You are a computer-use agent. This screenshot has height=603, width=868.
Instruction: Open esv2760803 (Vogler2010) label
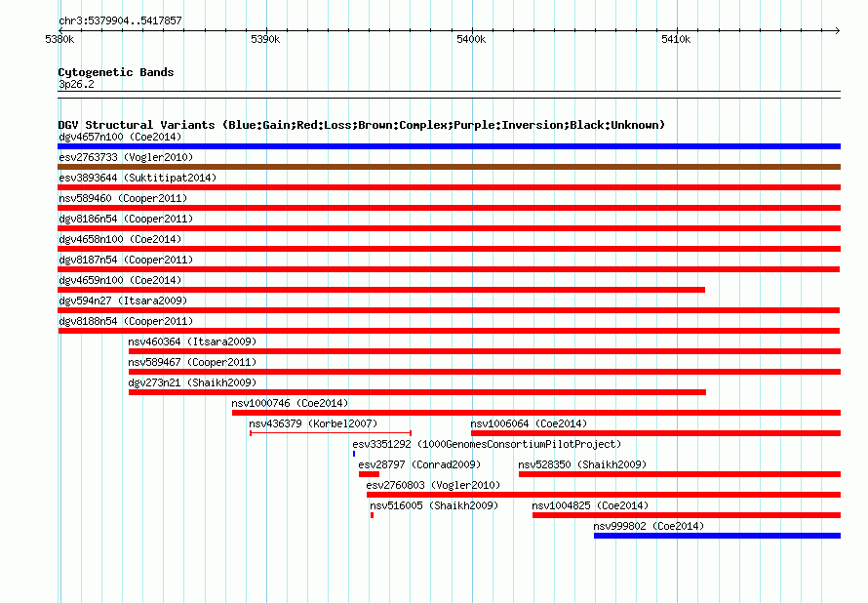433,485
